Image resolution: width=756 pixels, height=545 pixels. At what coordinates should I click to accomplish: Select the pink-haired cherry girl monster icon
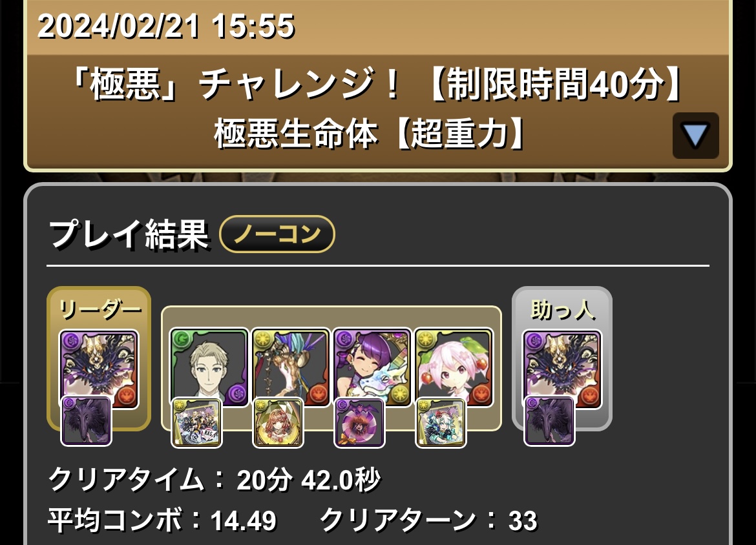pos(454,367)
